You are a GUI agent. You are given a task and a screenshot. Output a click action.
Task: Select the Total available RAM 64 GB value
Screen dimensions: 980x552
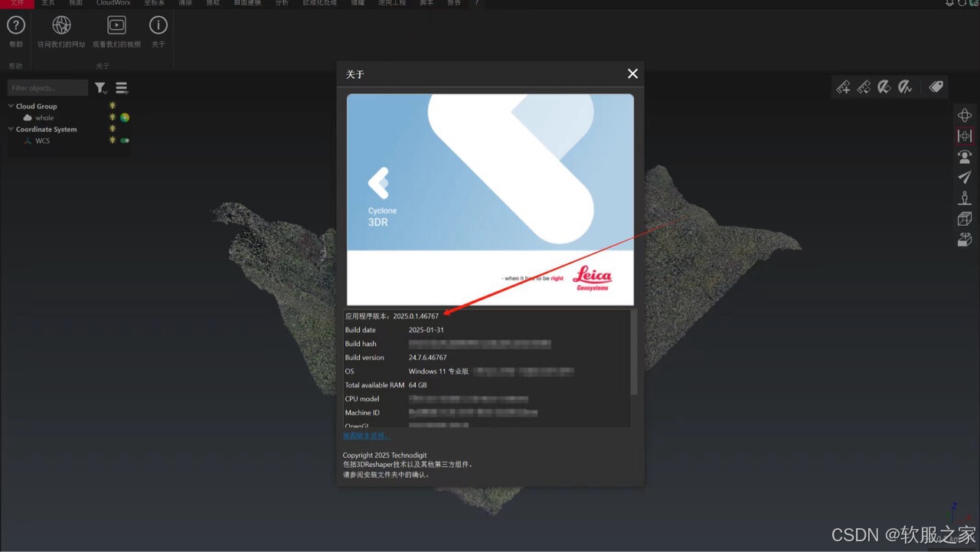tap(418, 385)
